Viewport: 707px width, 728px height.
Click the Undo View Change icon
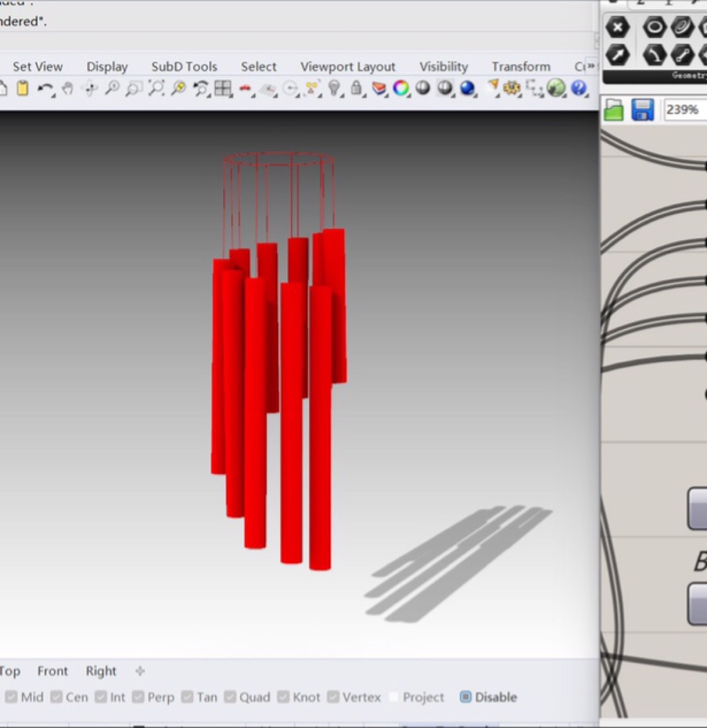pyautogui.click(x=201, y=88)
